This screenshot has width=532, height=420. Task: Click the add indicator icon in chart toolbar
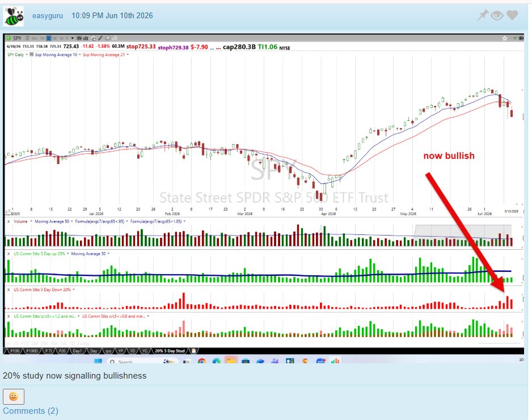93,38
